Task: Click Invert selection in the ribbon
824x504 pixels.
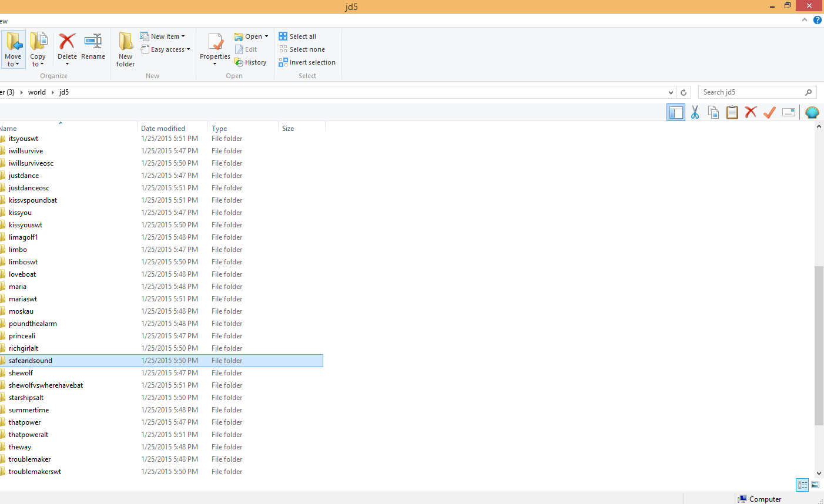Action: click(x=307, y=62)
